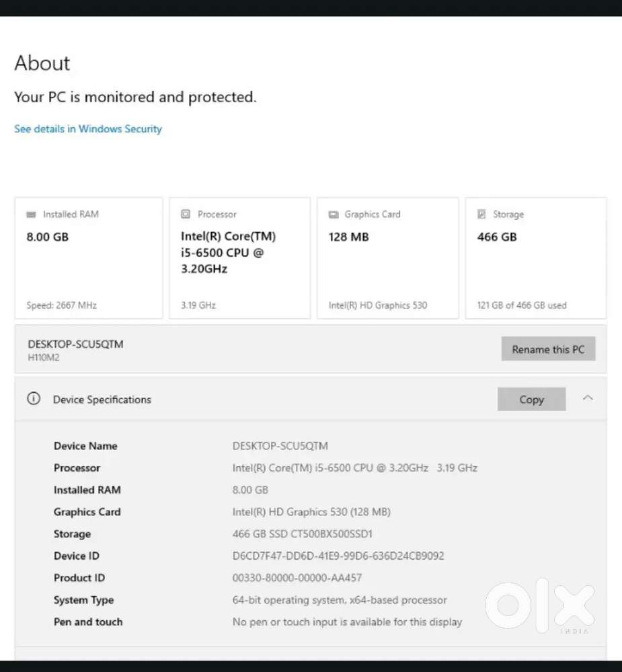The height and width of the screenshot is (672, 622).
Task: Click the Processor chip icon
Action: pyautogui.click(x=186, y=214)
